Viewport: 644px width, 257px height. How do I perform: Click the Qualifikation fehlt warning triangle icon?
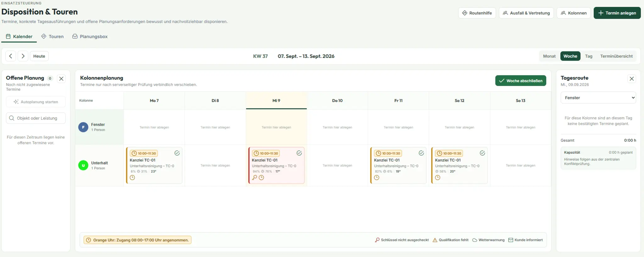point(435,240)
